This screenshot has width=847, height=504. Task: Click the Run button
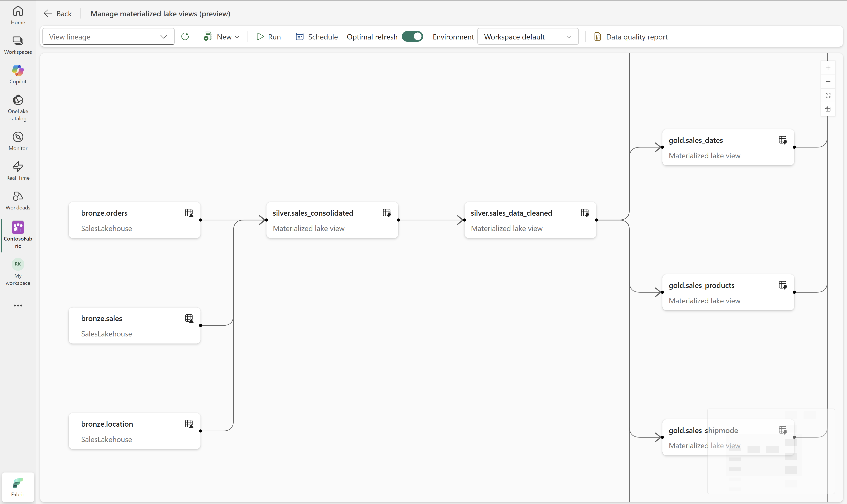[x=268, y=37]
